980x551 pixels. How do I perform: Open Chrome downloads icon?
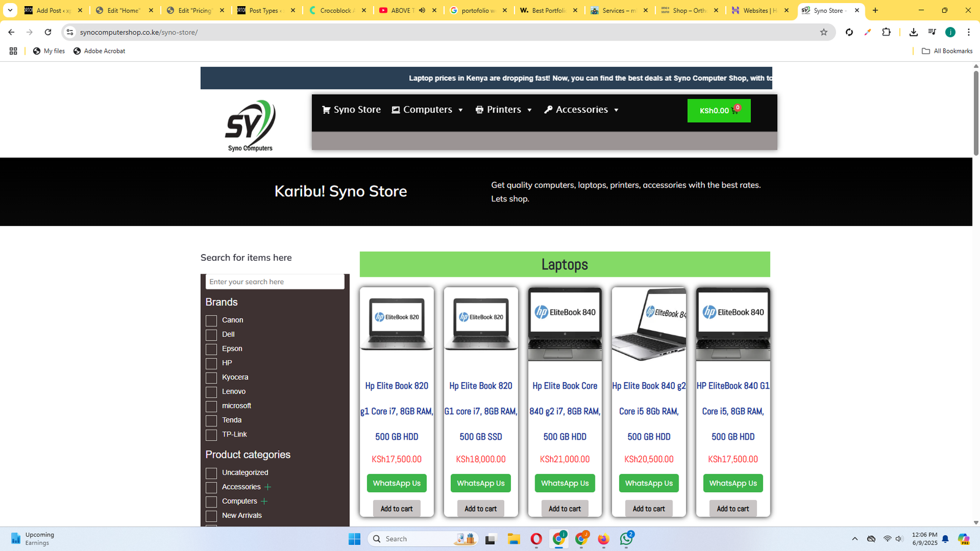(x=913, y=32)
